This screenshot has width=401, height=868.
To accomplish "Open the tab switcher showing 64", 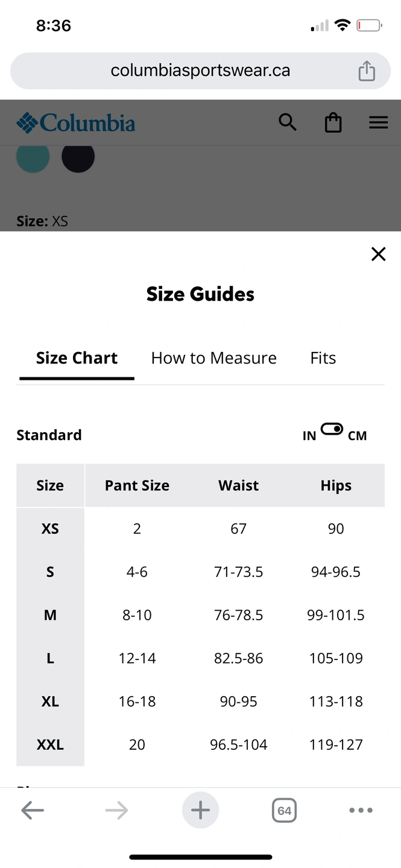I will coord(284,811).
